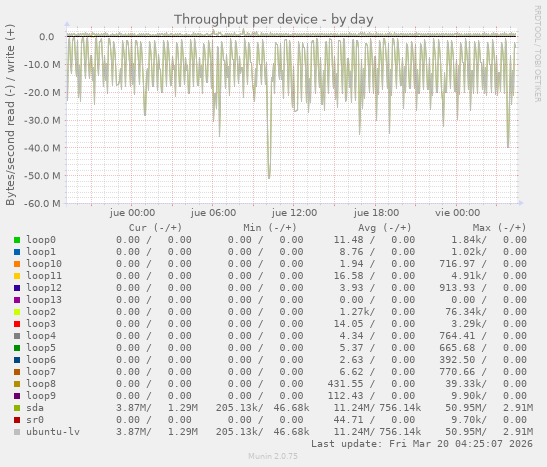Click the loop8 average value '431.55'
This screenshot has width=547, height=467.
point(345,384)
